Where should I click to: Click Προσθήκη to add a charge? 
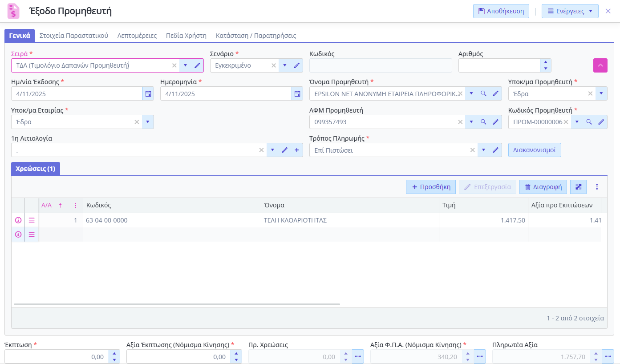(430, 187)
